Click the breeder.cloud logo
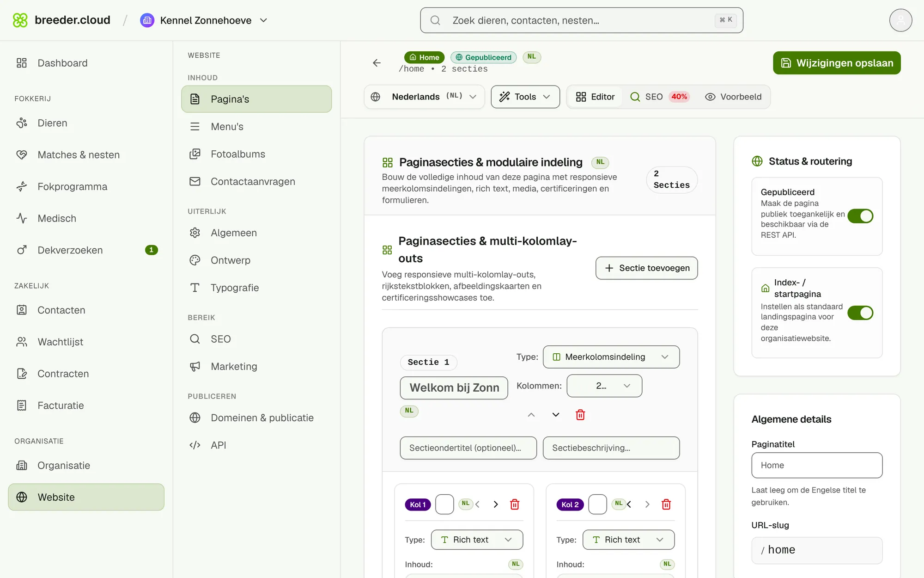The image size is (924, 578). tap(61, 20)
